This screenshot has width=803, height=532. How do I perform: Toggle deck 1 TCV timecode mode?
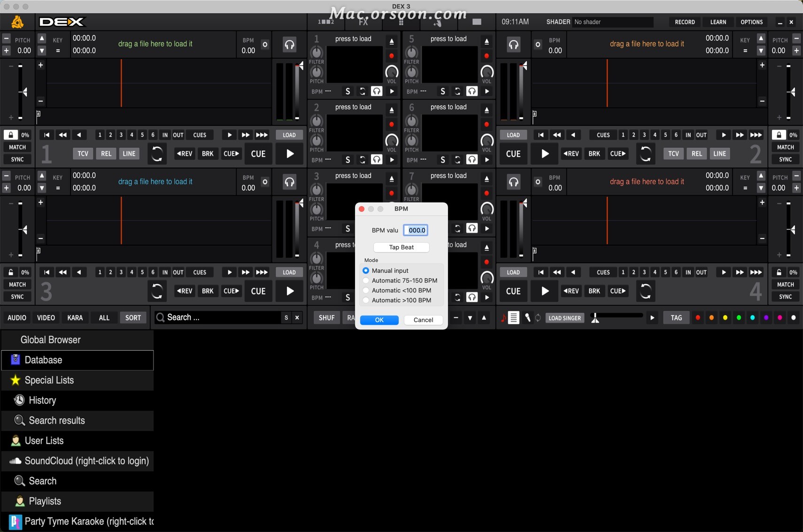[83, 154]
